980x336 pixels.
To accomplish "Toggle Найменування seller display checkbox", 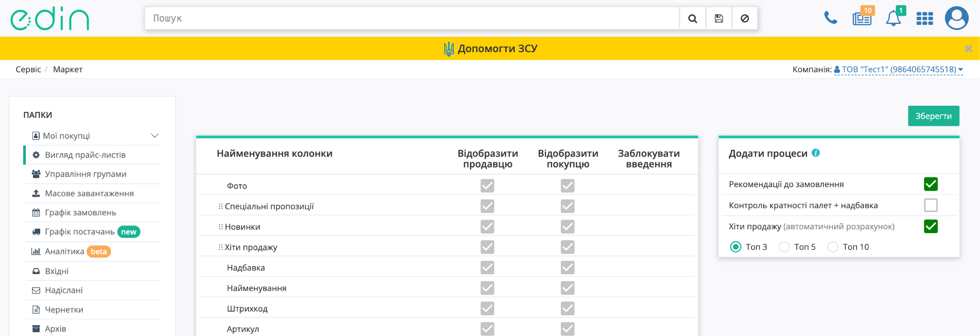I will click(488, 288).
